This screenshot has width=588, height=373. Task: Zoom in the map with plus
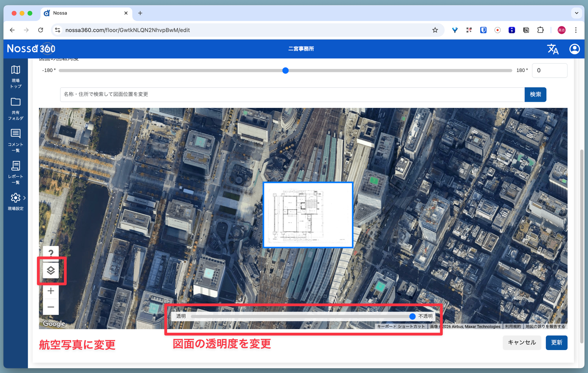click(51, 291)
